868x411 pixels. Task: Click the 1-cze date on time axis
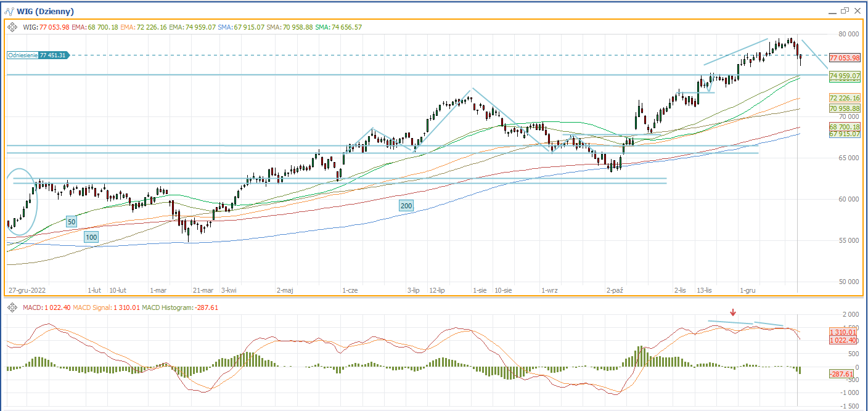[350, 290]
